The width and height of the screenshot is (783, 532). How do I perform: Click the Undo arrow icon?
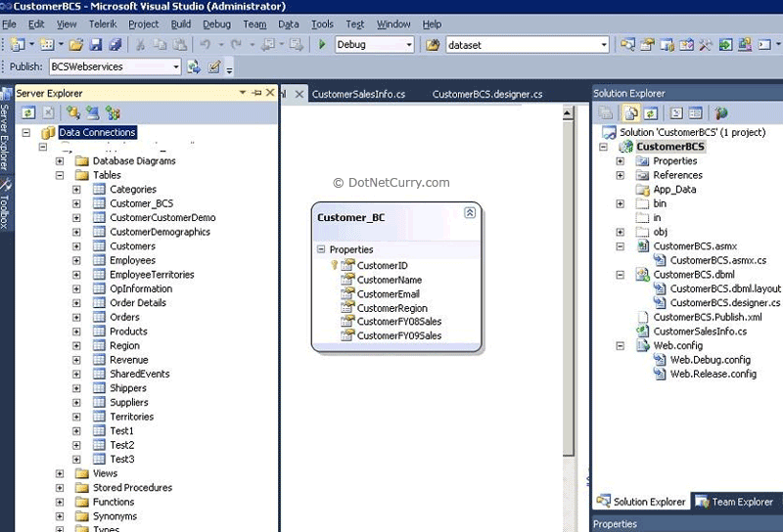205,45
